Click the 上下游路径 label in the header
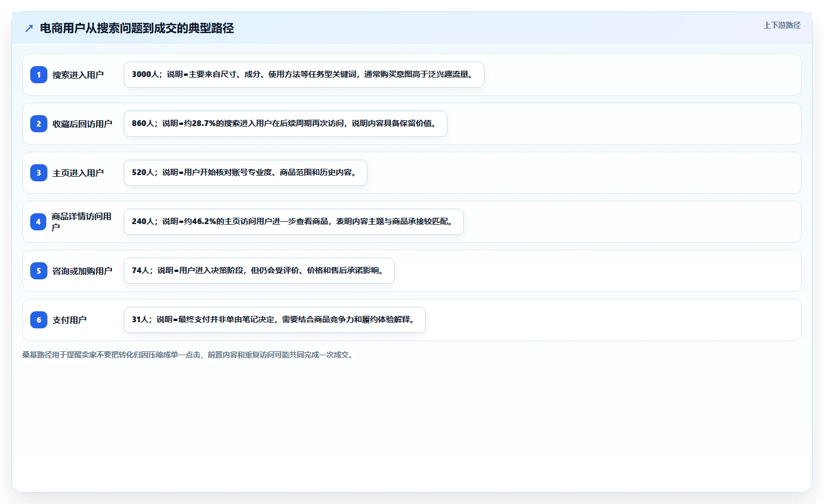This screenshot has height=504, width=824. (782, 25)
